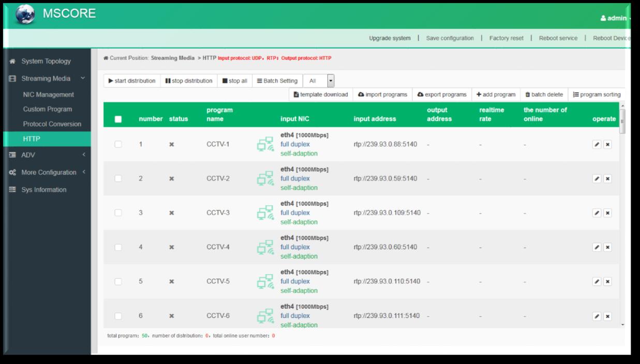
Task: Edit the CCTV-3 program with pencil icon
Action: [x=597, y=213]
